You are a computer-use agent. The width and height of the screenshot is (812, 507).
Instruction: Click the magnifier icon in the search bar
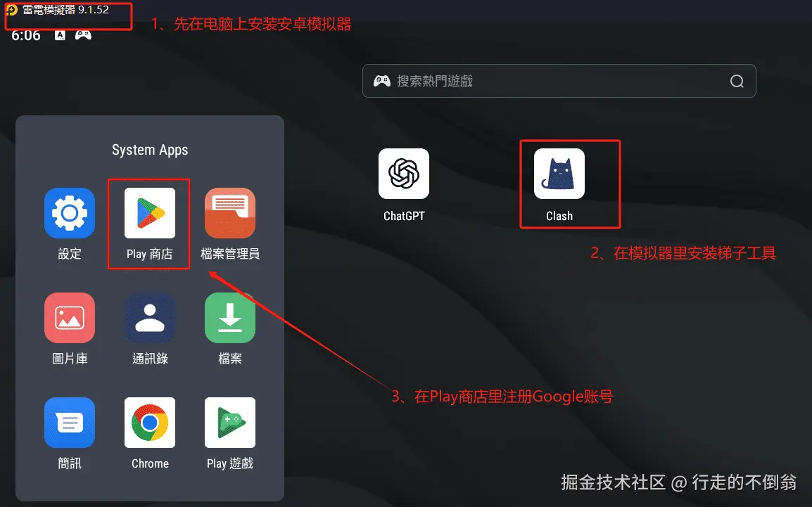click(x=736, y=81)
